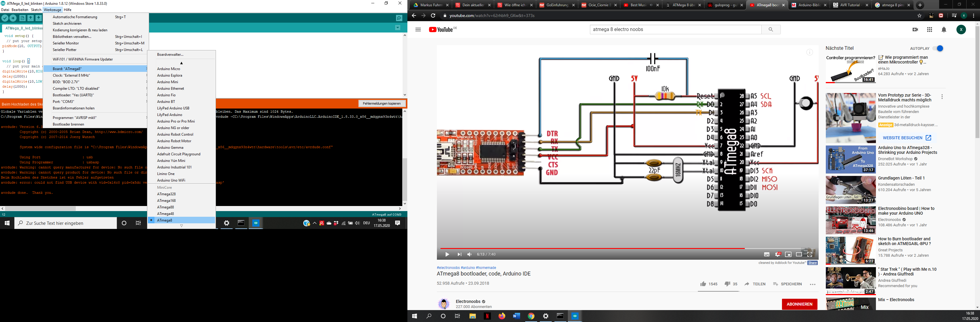Image resolution: width=980 pixels, height=322 pixels.
Task: Click the create video camera icon
Action: (x=915, y=30)
